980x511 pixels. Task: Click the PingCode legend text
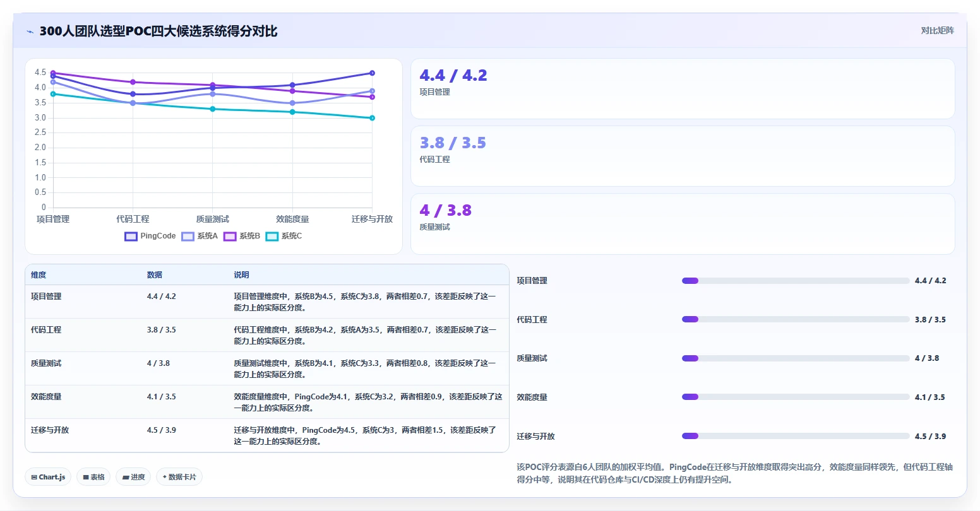tap(158, 236)
